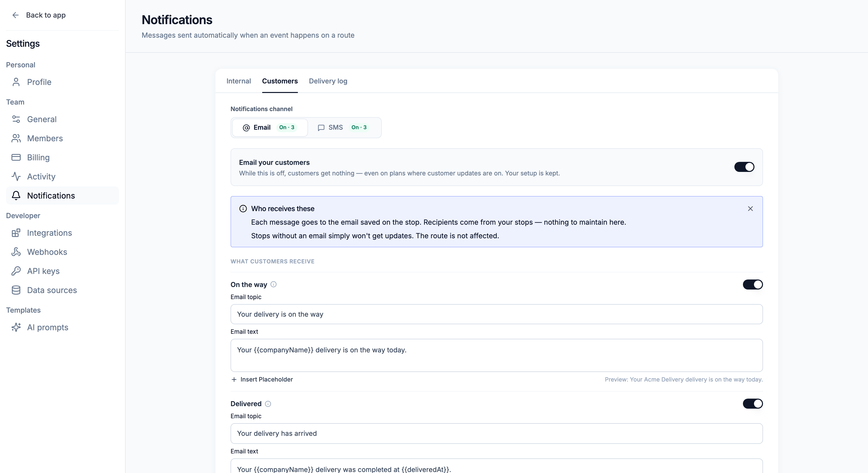
Task: Select the SMS notifications channel
Action: coord(343,127)
